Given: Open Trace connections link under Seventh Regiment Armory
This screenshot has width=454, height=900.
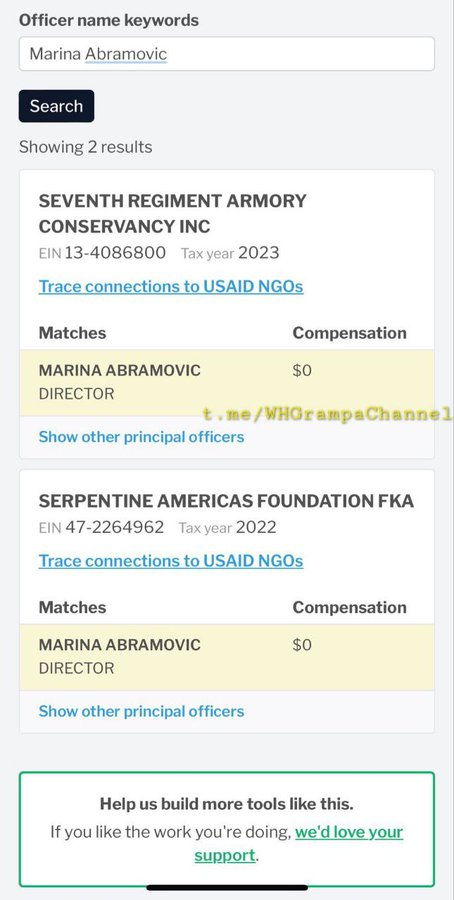Looking at the screenshot, I should point(171,286).
